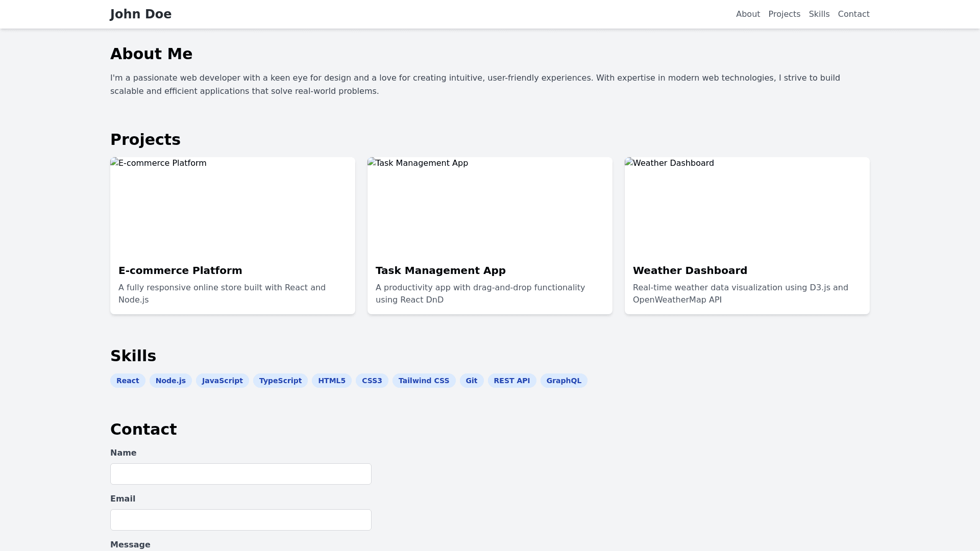Focus the Email input field
The width and height of the screenshot is (980, 551).
pyautogui.click(x=240, y=520)
